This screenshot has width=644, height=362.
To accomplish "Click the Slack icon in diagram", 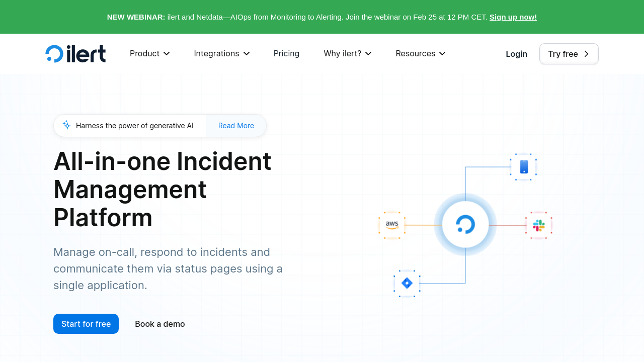I will coord(539,225).
